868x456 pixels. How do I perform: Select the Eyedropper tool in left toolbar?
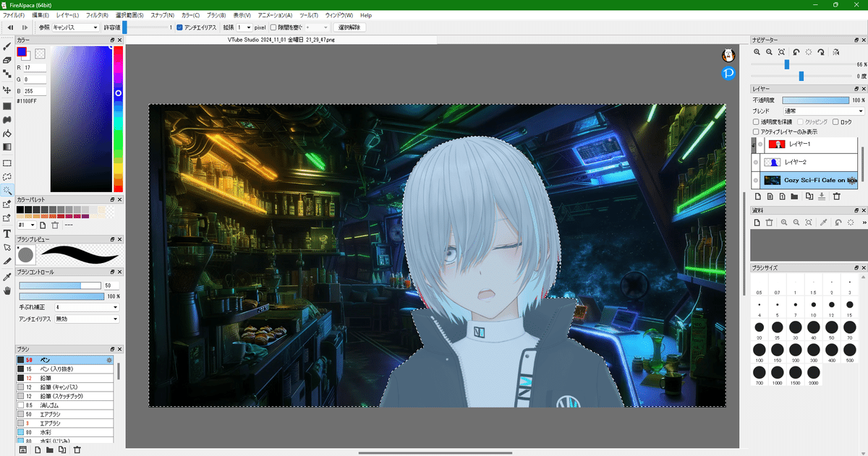[7, 277]
